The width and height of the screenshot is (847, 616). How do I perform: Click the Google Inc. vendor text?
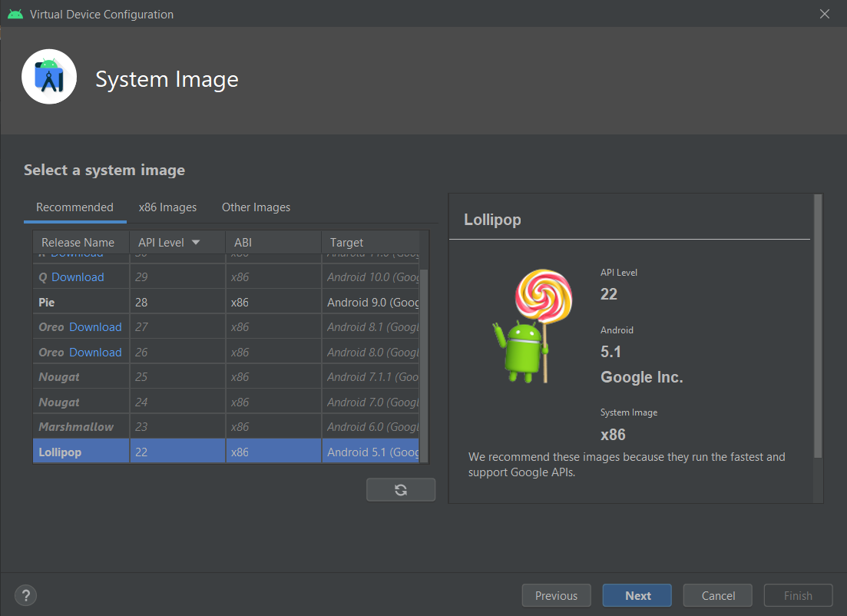click(642, 377)
